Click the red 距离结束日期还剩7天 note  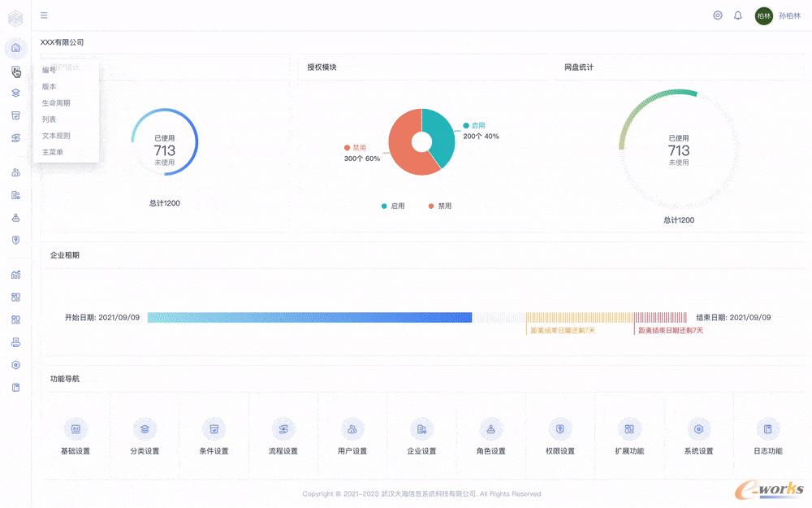[671, 330]
